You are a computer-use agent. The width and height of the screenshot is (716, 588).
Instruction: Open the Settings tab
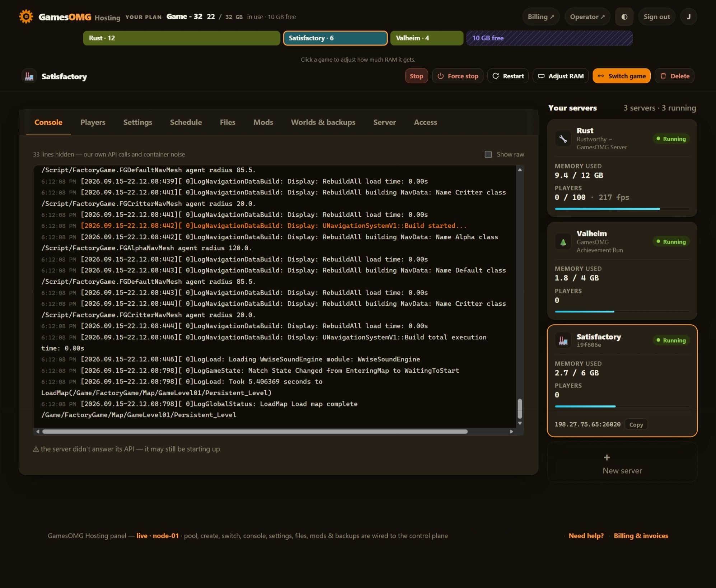(138, 122)
